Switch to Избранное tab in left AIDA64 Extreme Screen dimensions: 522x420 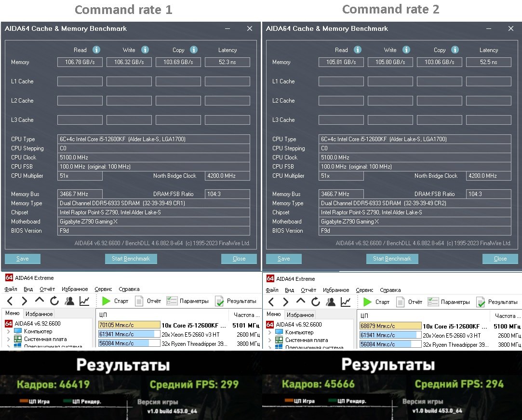pyautogui.click(x=40, y=314)
